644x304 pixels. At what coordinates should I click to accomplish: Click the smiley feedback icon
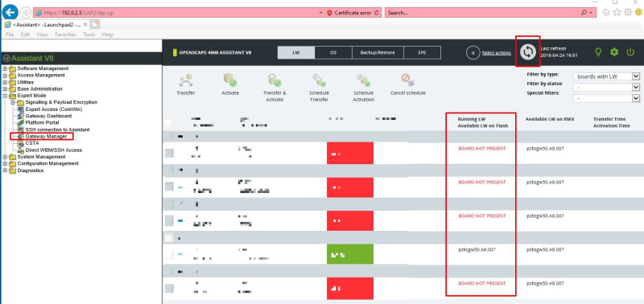tap(638, 12)
